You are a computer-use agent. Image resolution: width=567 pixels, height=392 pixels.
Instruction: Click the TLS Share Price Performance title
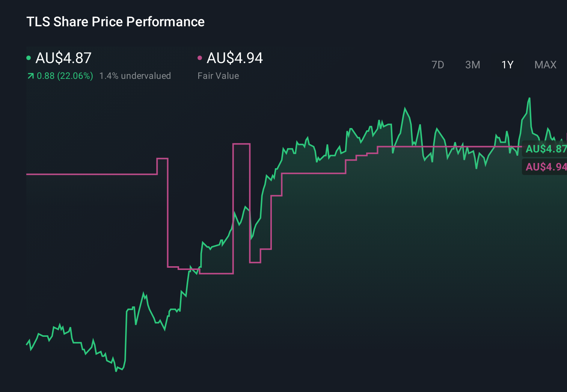coord(115,22)
